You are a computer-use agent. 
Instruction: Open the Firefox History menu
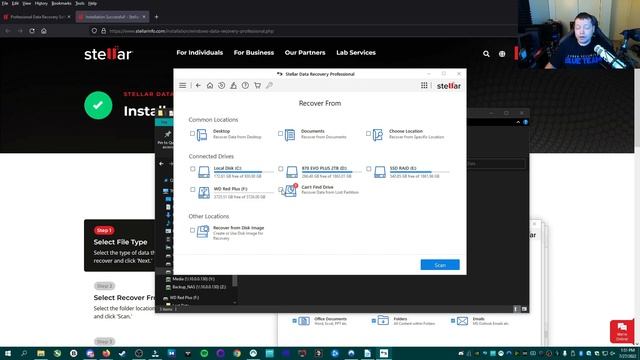click(x=41, y=3)
